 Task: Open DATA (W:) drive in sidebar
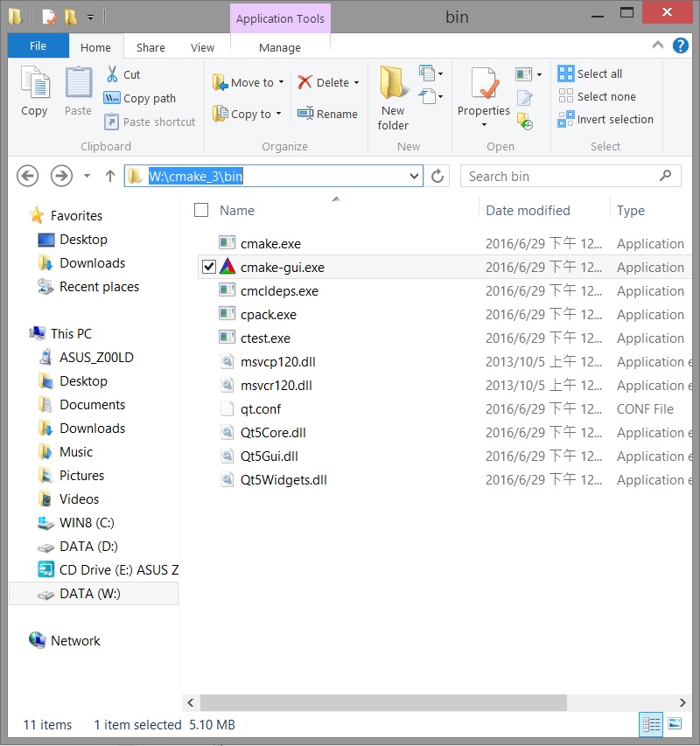click(94, 593)
